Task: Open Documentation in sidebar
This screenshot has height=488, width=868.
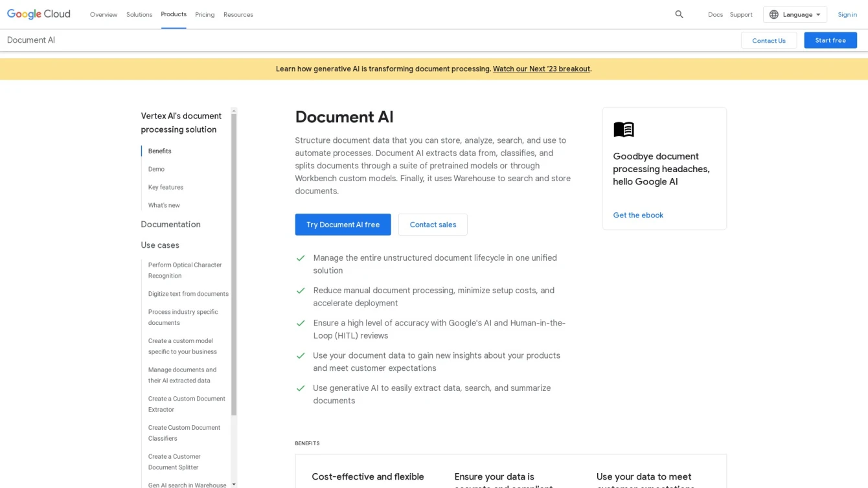Action: 171,225
